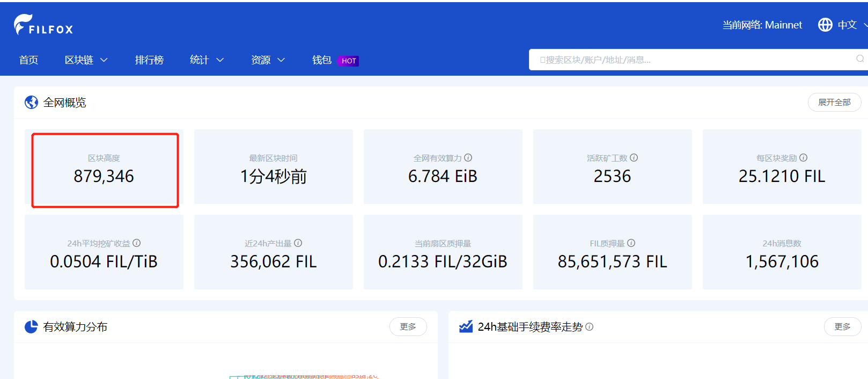This screenshot has height=379, width=868.
Task: Click the 展开全部 button
Action: click(834, 103)
